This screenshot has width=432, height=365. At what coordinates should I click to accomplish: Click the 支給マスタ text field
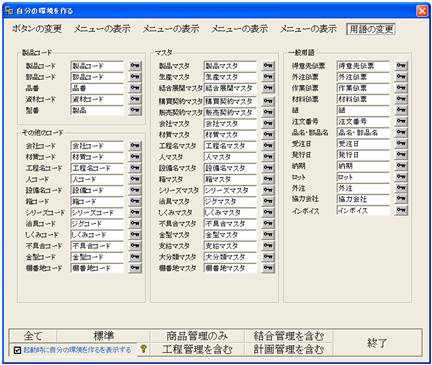coord(230,246)
